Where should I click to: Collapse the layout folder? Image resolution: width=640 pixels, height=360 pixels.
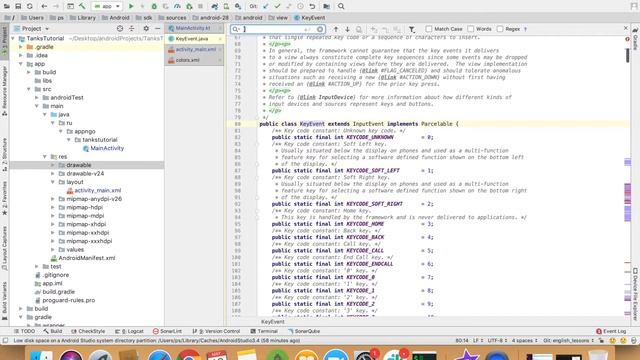point(53,182)
